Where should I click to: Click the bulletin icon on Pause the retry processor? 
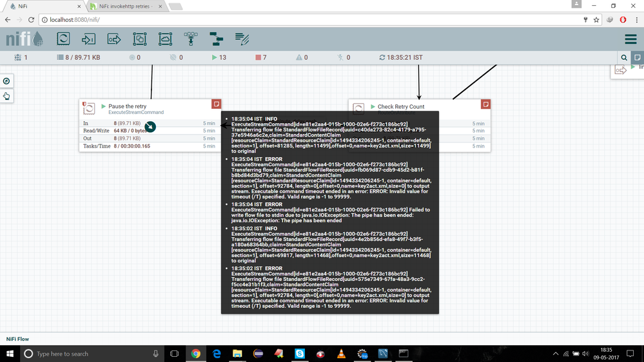217,104
